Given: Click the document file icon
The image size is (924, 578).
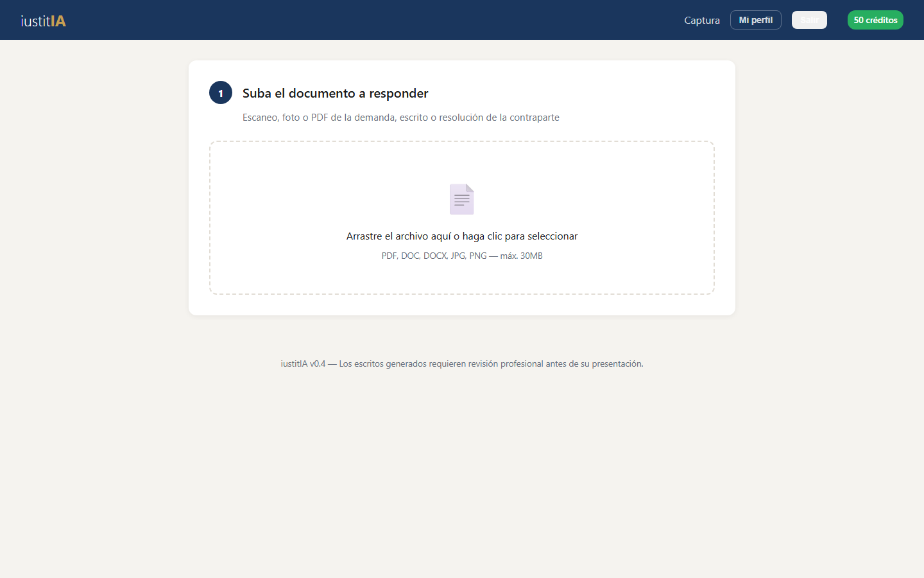Looking at the screenshot, I should [462, 199].
